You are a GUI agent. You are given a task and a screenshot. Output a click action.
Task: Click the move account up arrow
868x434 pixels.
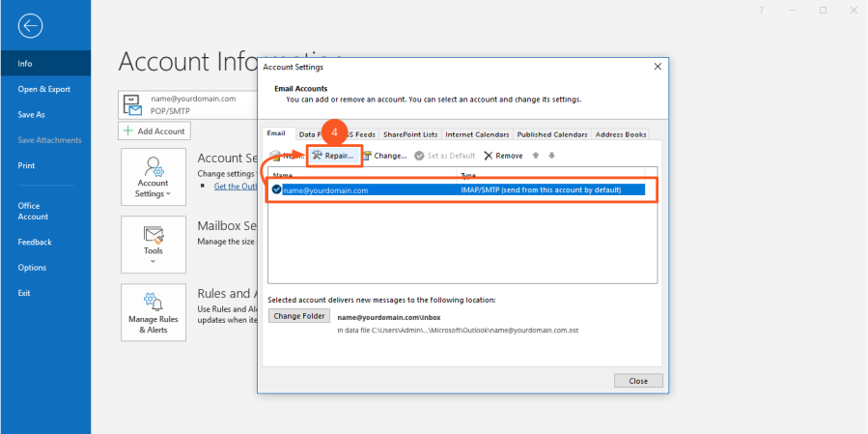(537, 155)
